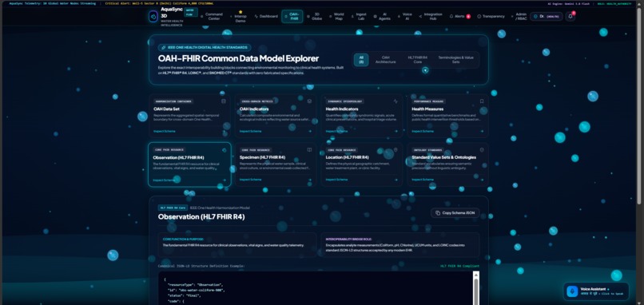644x305 pixels.
Task: Click the arrow on Specimen card
Action: pos(310,180)
